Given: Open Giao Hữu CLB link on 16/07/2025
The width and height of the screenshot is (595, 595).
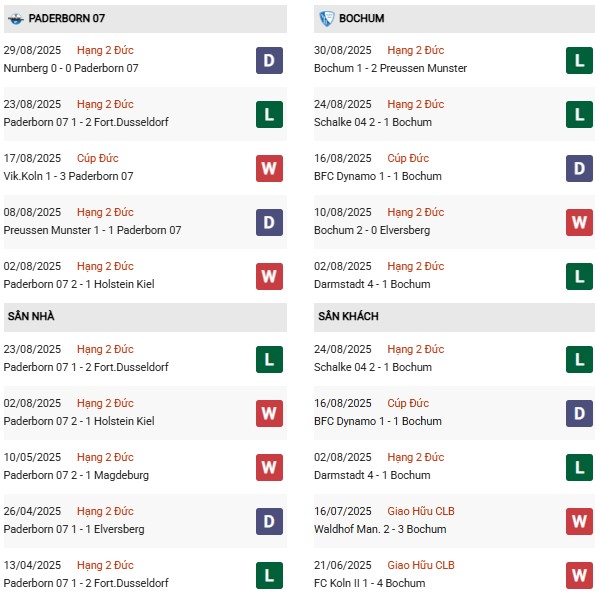Looking at the screenshot, I should click(x=421, y=511).
